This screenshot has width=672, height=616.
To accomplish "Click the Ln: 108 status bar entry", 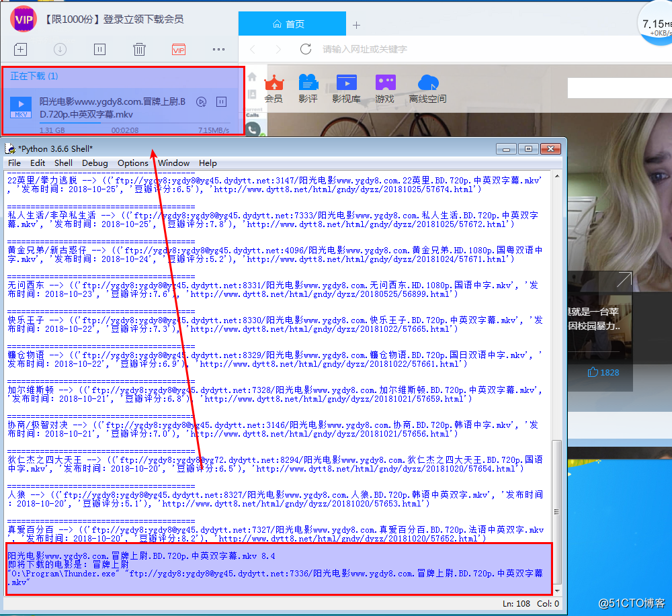I will tap(516, 604).
